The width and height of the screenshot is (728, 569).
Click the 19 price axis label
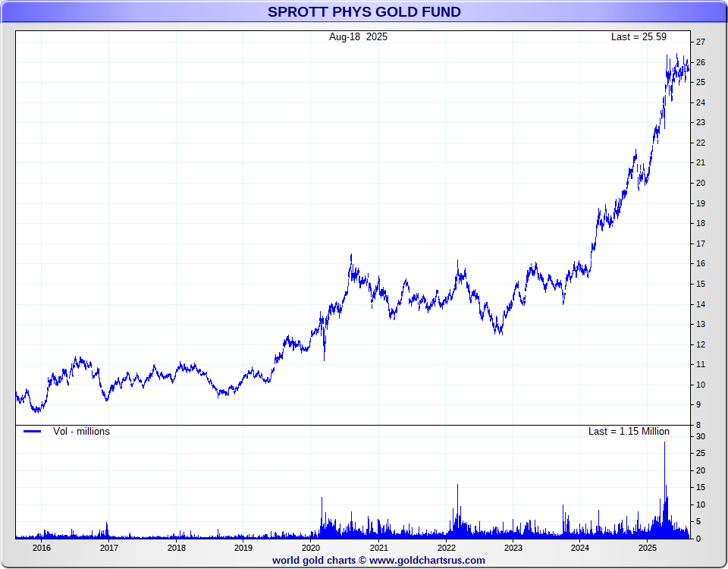tap(701, 203)
